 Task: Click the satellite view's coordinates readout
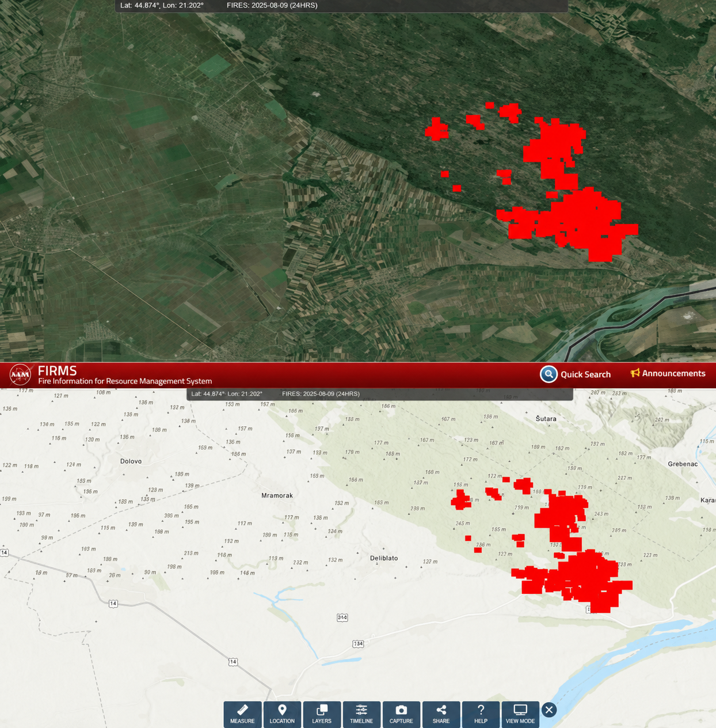click(162, 5)
